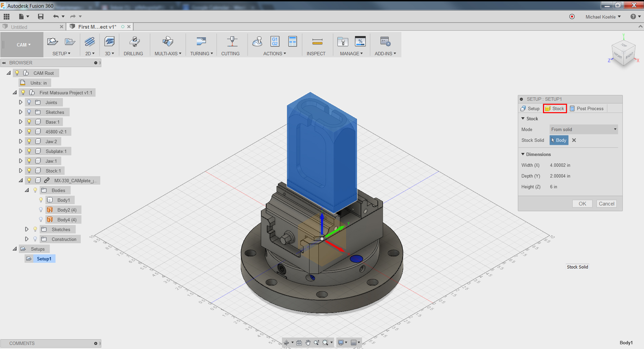This screenshot has height=349, width=644.
Task: Toggle visibility bulb for Base:1
Action: (x=29, y=122)
